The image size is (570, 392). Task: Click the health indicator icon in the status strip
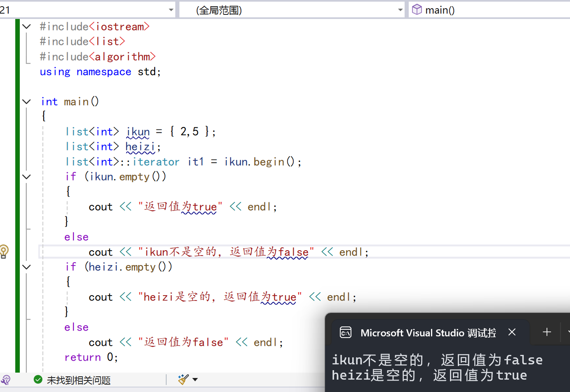point(6,380)
